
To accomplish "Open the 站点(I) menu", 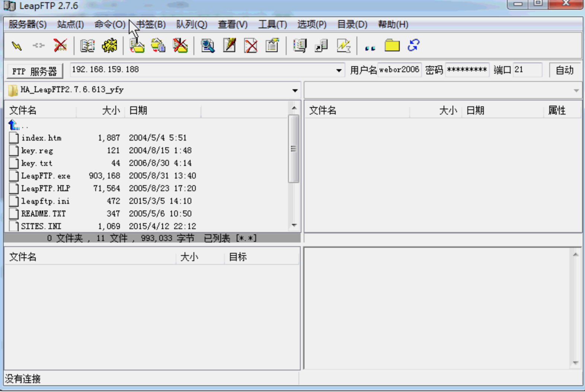I will (x=70, y=25).
